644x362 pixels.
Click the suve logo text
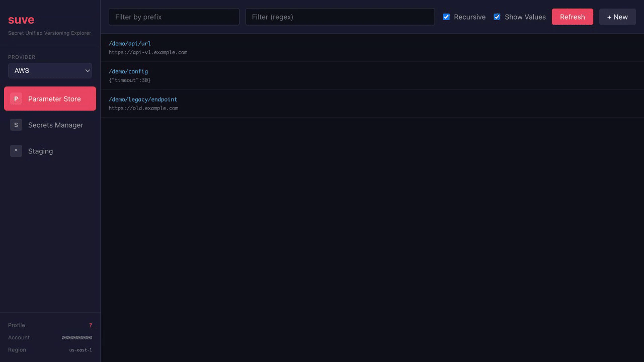(x=21, y=20)
